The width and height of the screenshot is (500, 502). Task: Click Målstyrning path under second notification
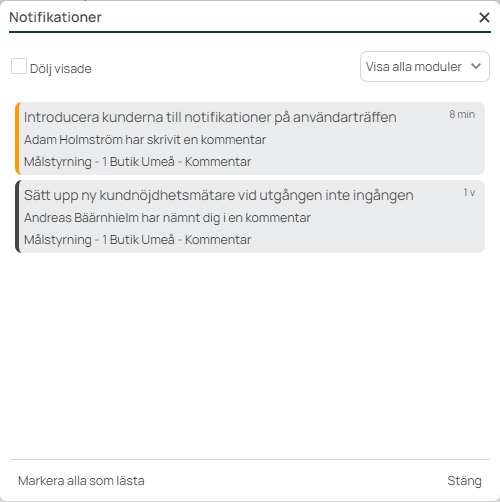(x=137, y=240)
